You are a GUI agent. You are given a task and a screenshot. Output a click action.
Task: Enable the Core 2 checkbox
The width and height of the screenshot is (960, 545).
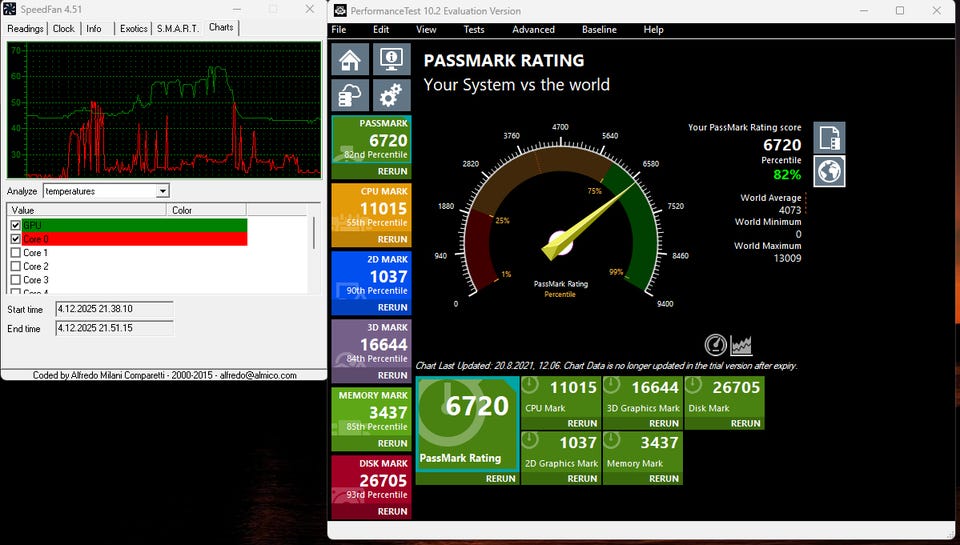tap(16, 266)
